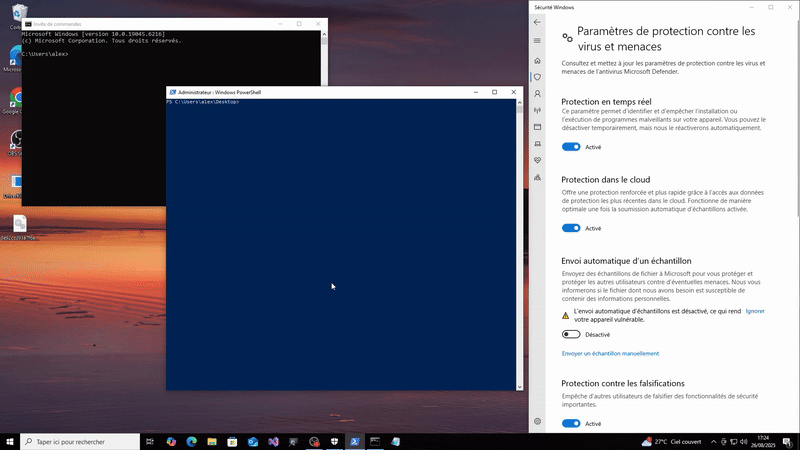
Task: Switch to PowerShell via its taskbar icon
Action: [x=355, y=442]
